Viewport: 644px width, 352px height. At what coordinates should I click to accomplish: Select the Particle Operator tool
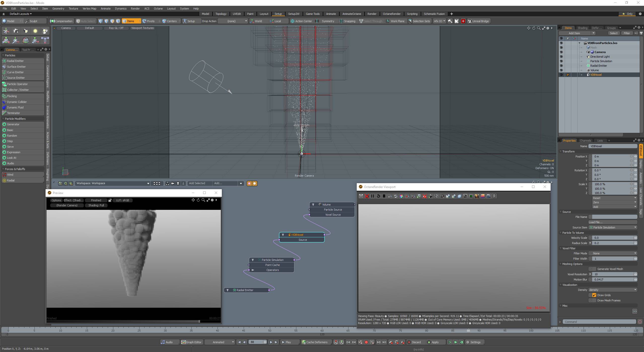[17, 84]
